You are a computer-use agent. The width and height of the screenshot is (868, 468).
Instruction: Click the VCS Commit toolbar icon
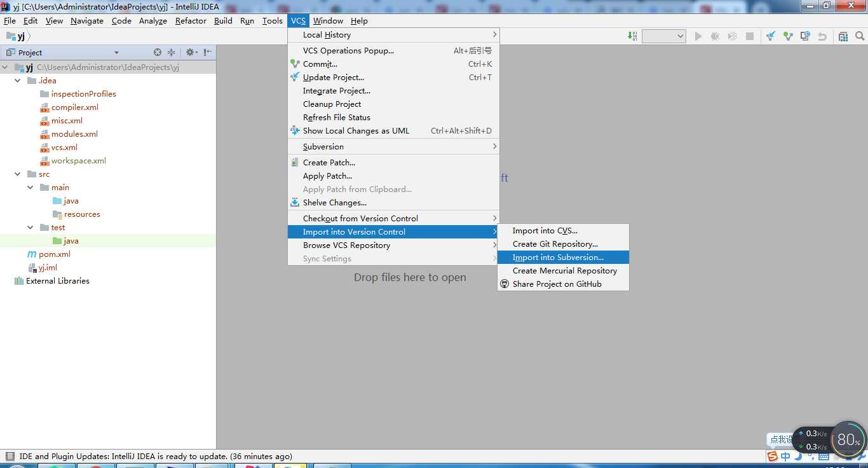point(788,36)
